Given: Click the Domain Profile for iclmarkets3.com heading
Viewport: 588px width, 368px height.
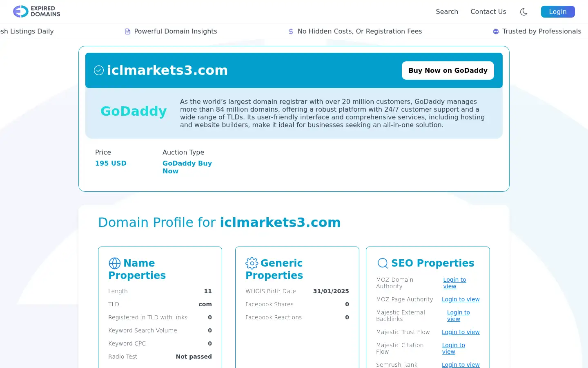Looking at the screenshot, I should (219, 222).
